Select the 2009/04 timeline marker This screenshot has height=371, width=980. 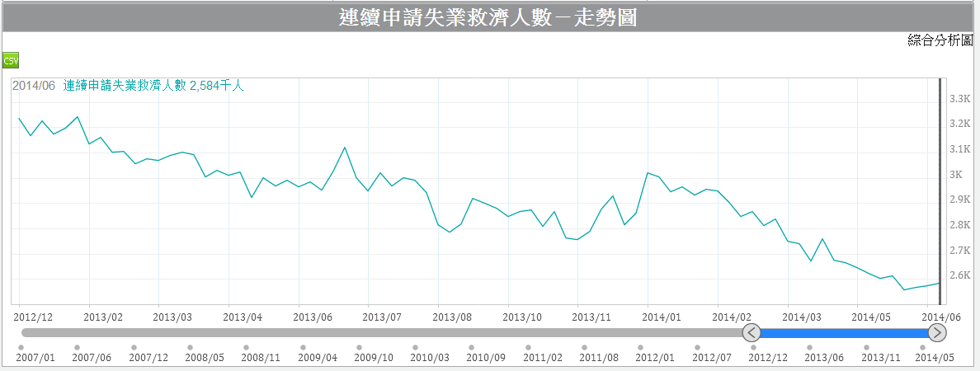(x=303, y=347)
